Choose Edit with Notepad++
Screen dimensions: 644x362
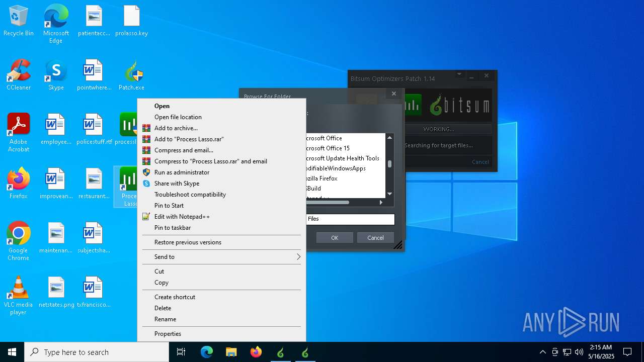(221, 217)
